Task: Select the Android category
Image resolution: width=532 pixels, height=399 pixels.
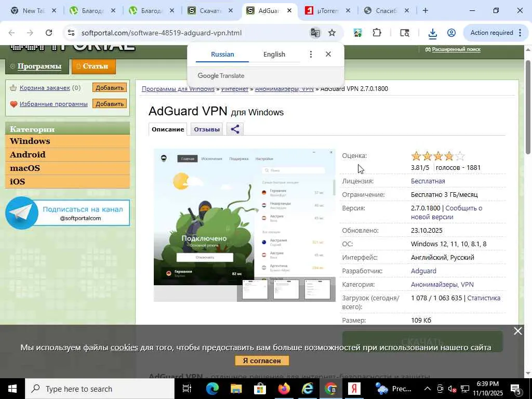Action: (x=67, y=155)
